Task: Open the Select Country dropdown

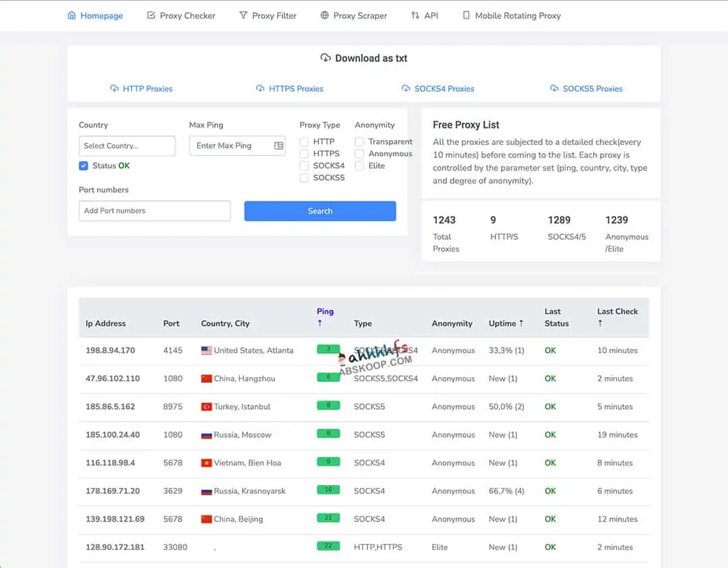Action: (127, 146)
